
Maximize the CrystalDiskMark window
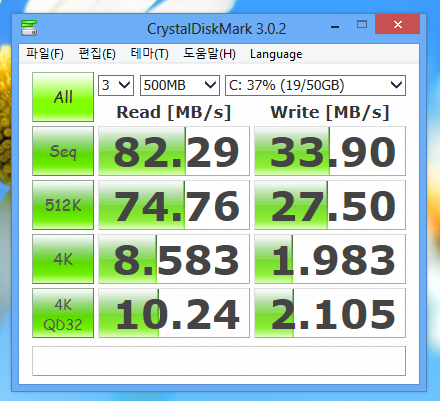pos(362,24)
